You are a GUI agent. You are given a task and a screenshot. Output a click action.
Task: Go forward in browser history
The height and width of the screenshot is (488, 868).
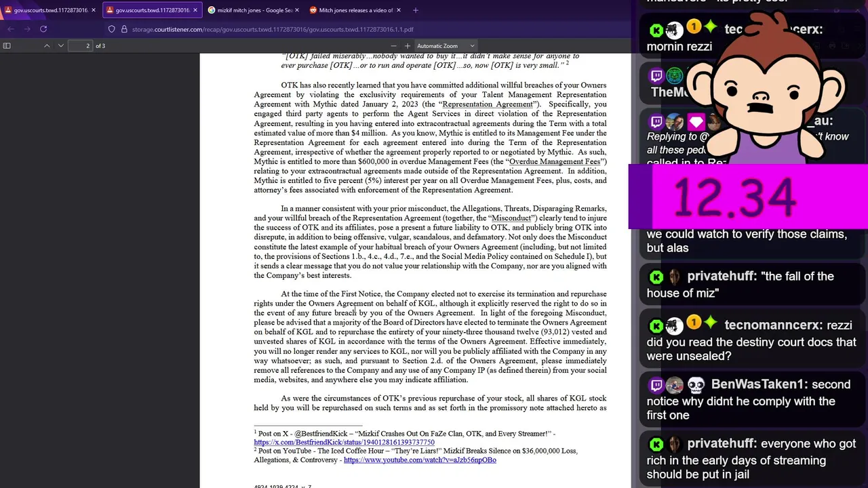pos(27,29)
